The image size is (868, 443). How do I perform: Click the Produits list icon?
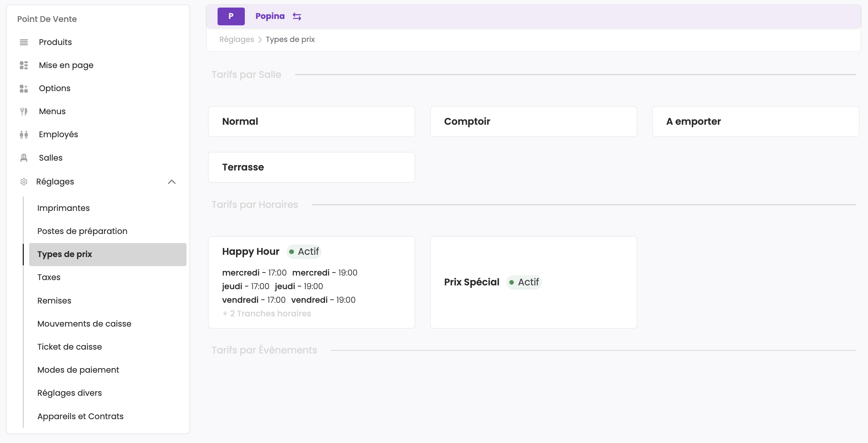click(x=24, y=42)
